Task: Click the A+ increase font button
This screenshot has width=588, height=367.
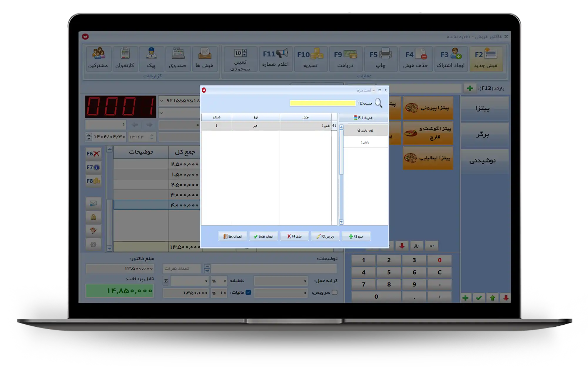Action: [417, 246]
